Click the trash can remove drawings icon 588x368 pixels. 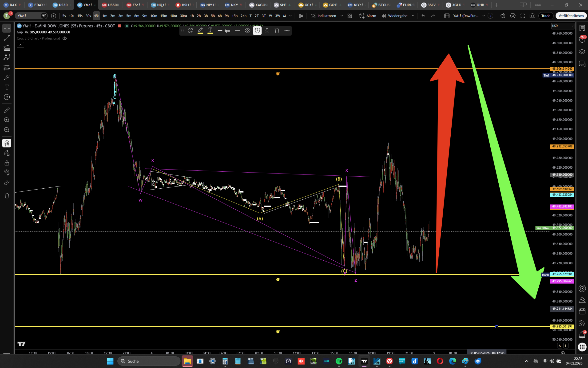[x=7, y=196]
